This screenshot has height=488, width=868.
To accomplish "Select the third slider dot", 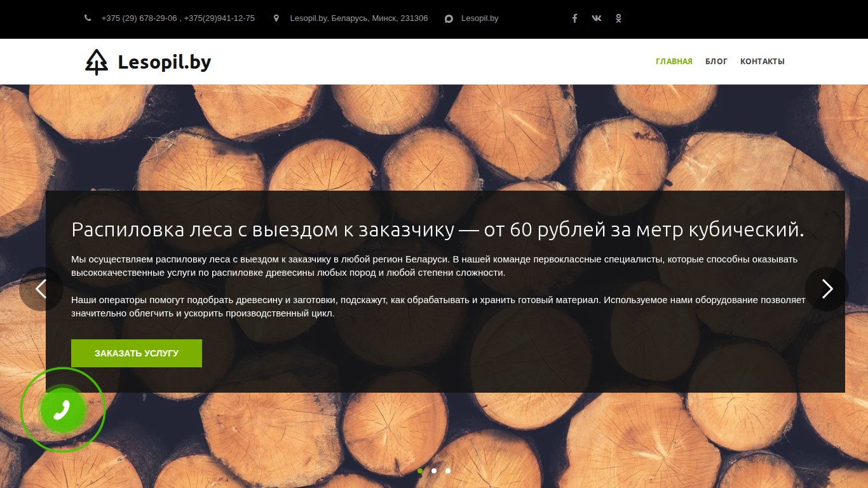I will [448, 471].
